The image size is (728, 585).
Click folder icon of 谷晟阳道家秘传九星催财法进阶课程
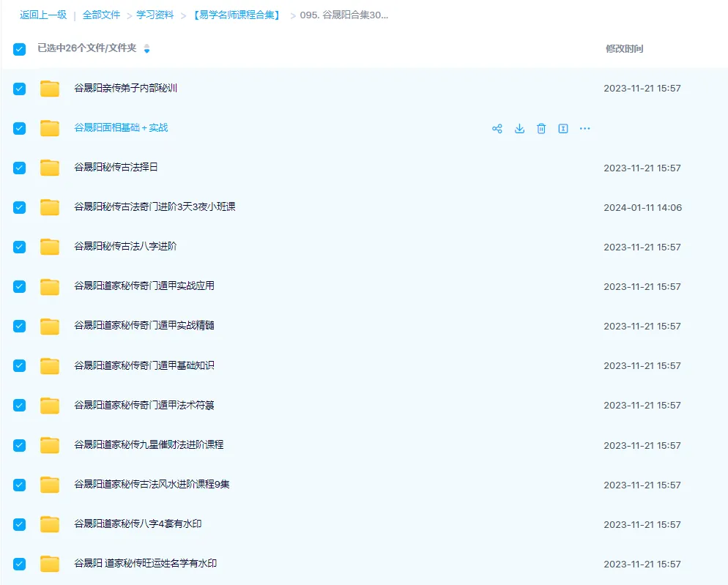click(50, 444)
